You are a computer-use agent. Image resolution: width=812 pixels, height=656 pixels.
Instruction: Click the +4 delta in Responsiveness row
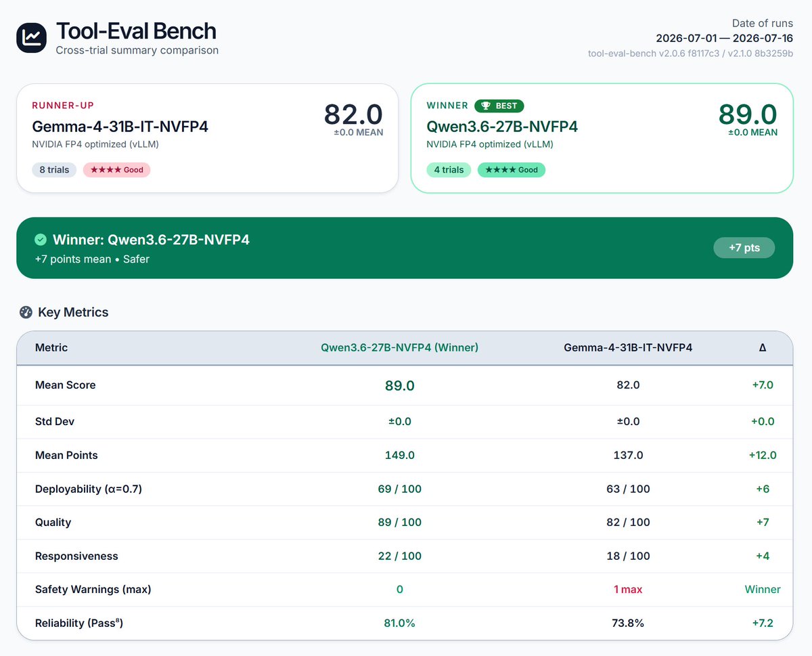(x=763, y=556)
